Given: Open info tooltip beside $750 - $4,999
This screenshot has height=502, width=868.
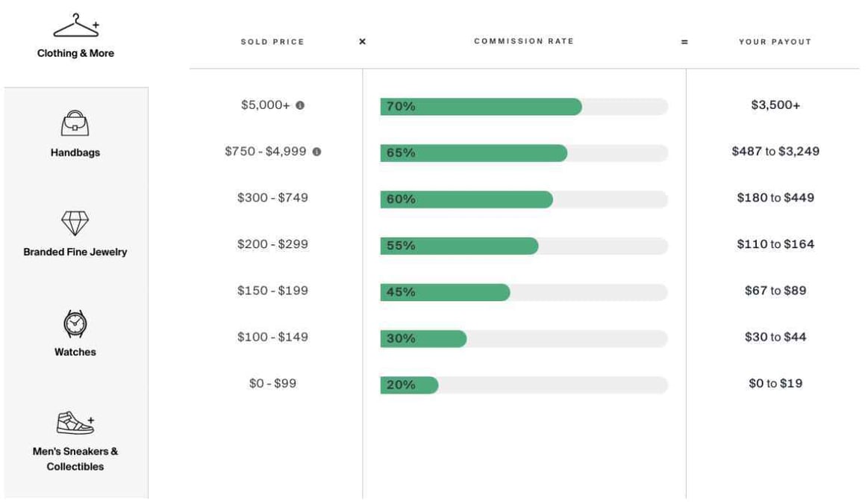Looking at the screenshot, I should [316, 152].
